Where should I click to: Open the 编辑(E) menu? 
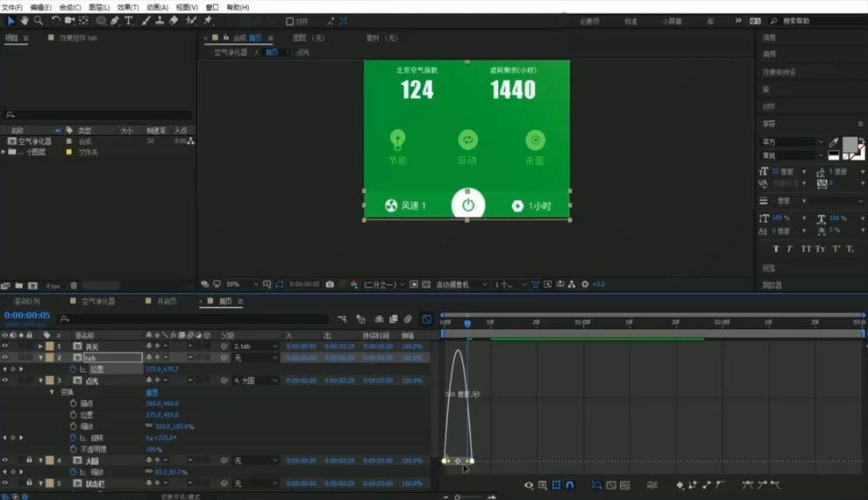pos(40,7)
